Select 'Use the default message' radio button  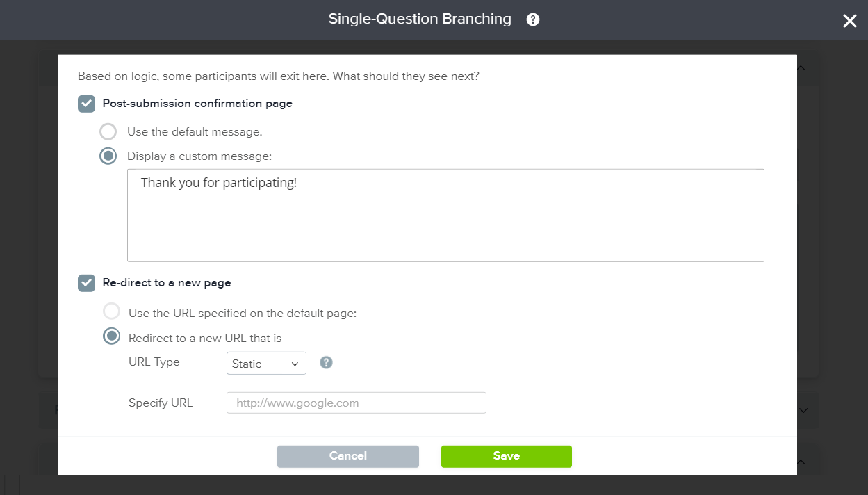[108, 131]
